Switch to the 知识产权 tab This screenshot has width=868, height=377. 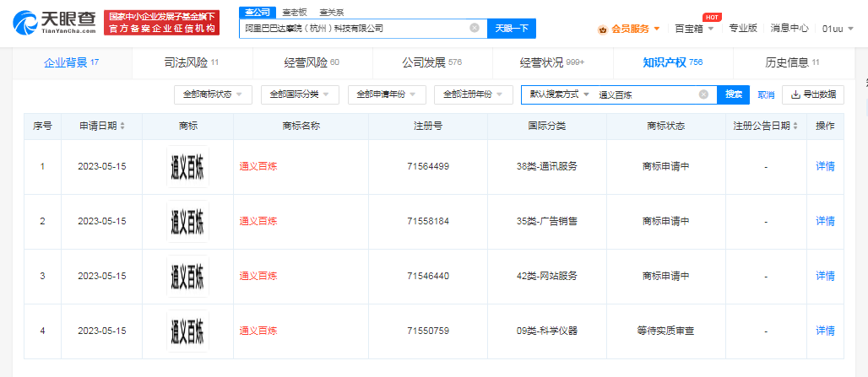click(673, 62)
